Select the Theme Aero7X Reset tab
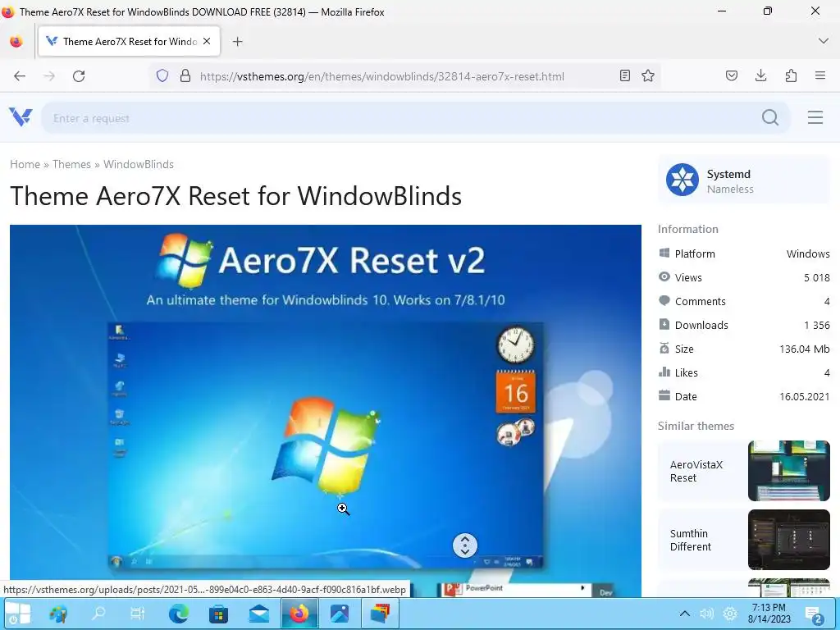The width and height of the screenshot is (840, 630). [x=129, y=41]
